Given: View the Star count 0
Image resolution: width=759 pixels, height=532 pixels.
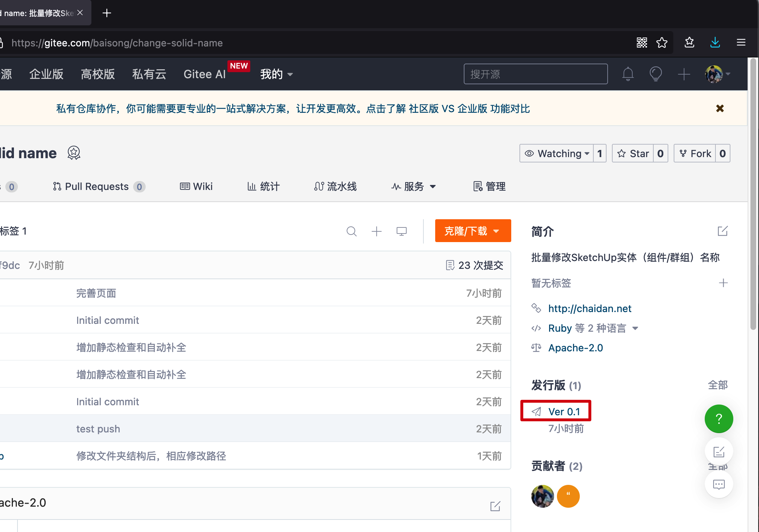Looking at the screenshot, I should (x=660, y=154).
